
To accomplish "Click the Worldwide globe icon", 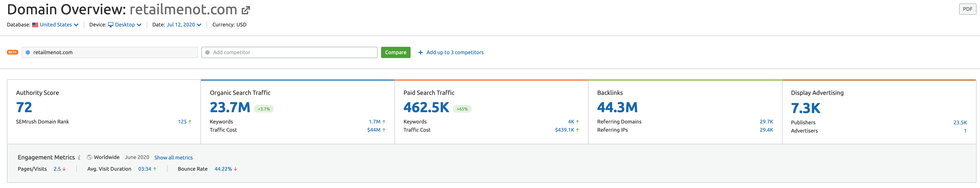I will (x=89, y=157).
